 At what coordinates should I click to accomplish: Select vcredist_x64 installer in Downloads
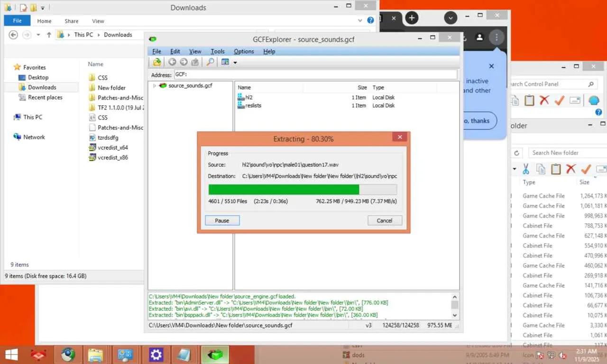[108, 147]
